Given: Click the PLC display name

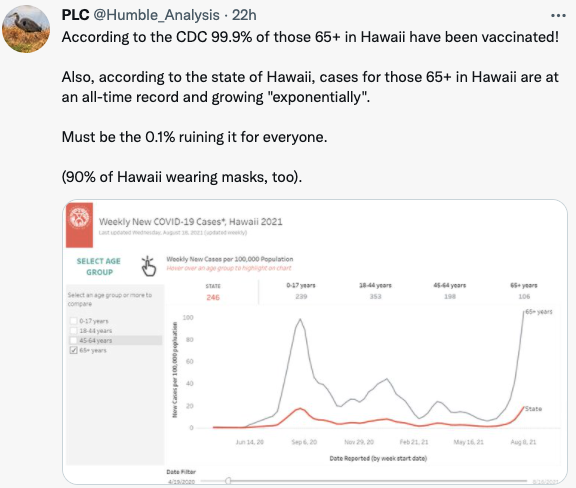Looking at the screenshot, I should tap(75, 15).
